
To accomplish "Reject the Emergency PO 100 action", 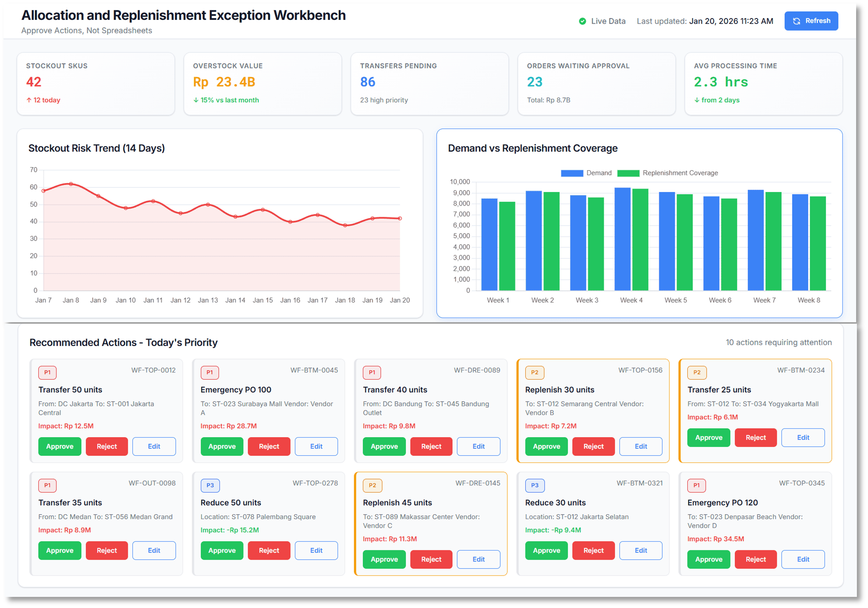I will click(269, 446).
